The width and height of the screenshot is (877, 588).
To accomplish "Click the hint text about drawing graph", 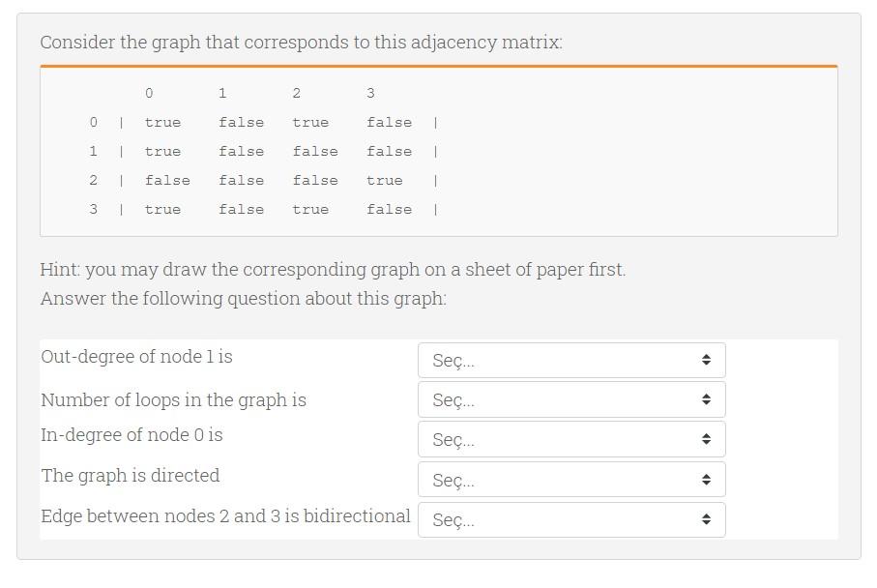I will [x=333, y=270].
